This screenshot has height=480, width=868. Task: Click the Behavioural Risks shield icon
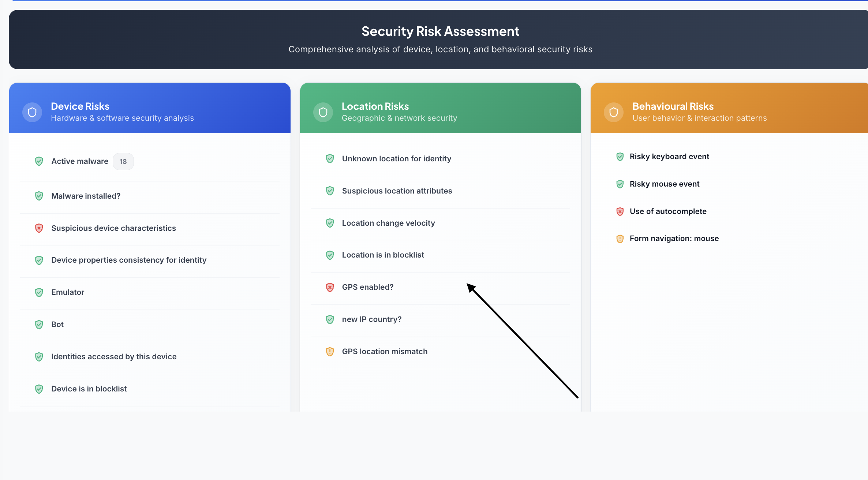(614, 112)
